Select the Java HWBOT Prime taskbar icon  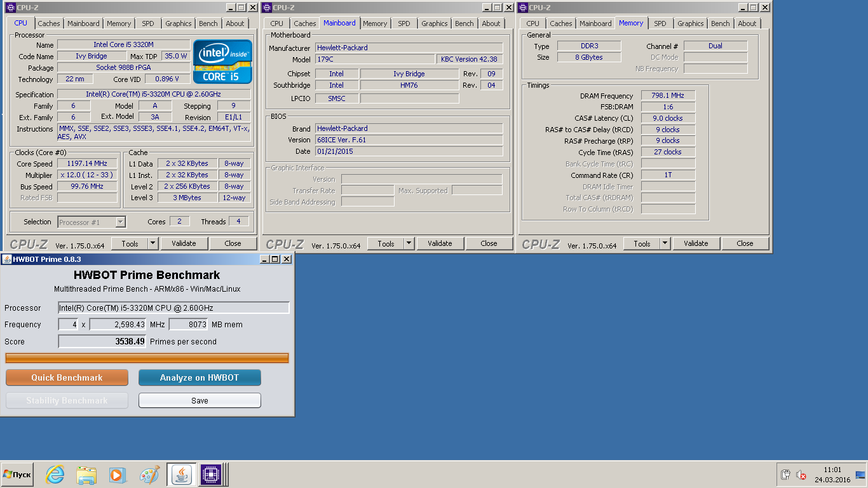181,475
